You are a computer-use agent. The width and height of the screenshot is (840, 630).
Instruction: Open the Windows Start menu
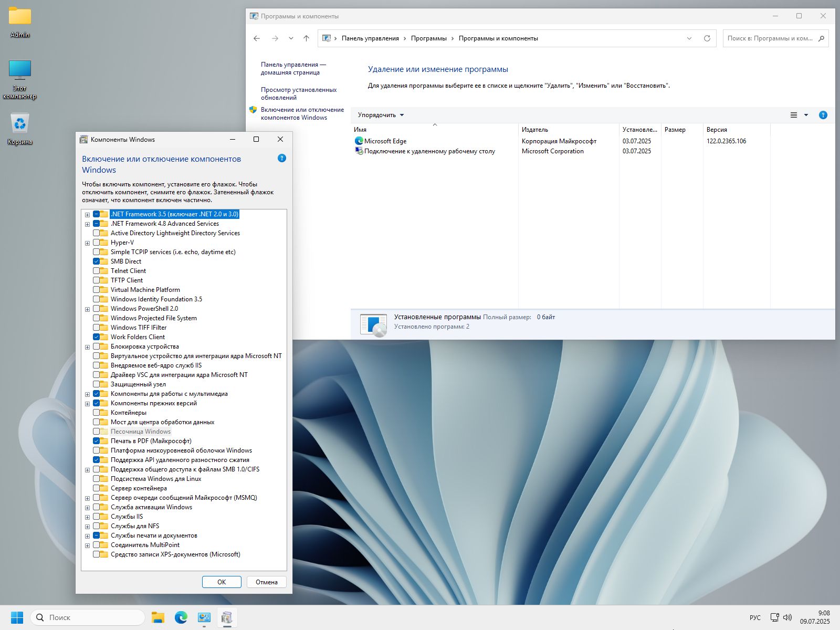pos(17,617)
